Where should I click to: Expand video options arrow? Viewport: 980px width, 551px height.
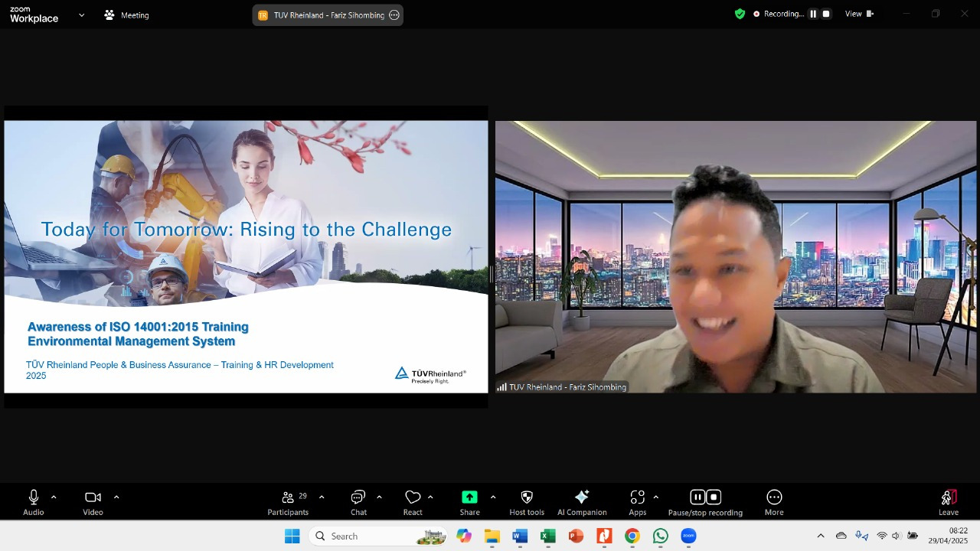pyautogui.click(x=116, y=497)
